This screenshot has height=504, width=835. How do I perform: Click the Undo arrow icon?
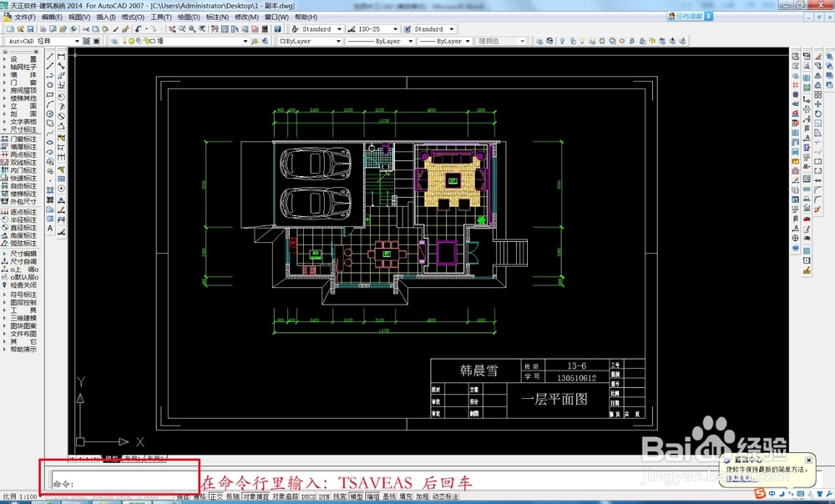pos(137,29)
